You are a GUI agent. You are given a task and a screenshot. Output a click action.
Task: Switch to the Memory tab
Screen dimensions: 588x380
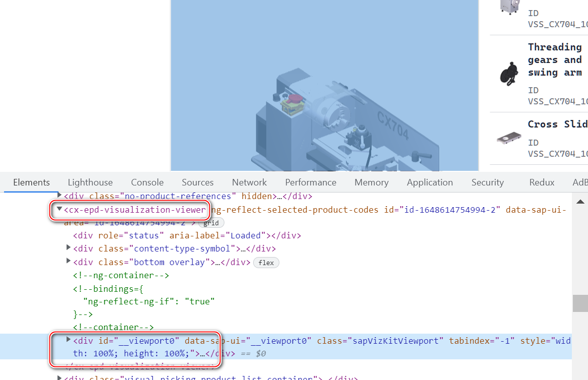click(372, 182)
